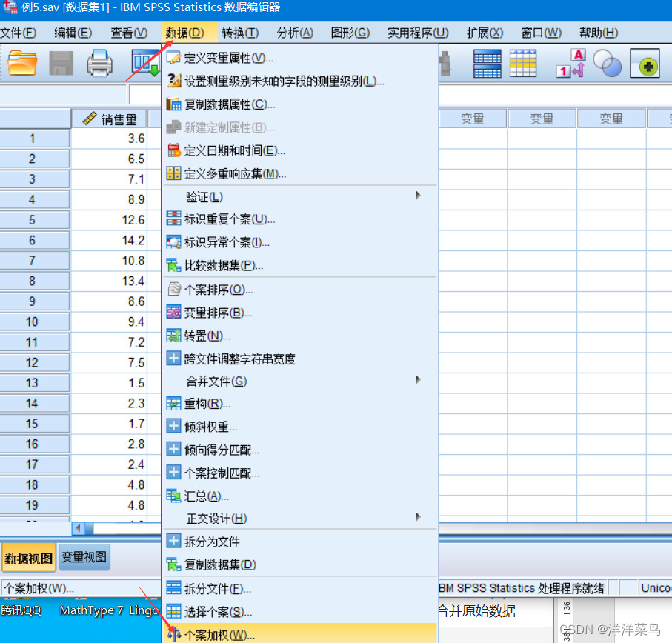672x643 pixels.
Task: Open the 分析(A) menu
Action: (296, 33)
